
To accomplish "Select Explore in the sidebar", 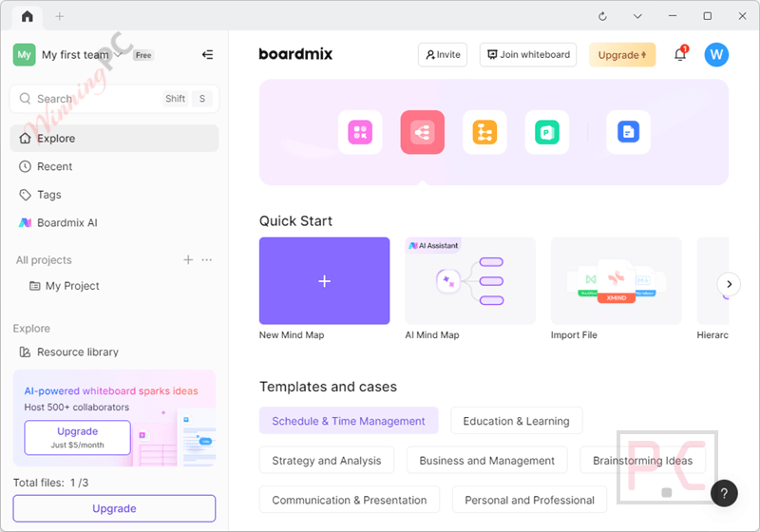I will [x=114, y=139].
